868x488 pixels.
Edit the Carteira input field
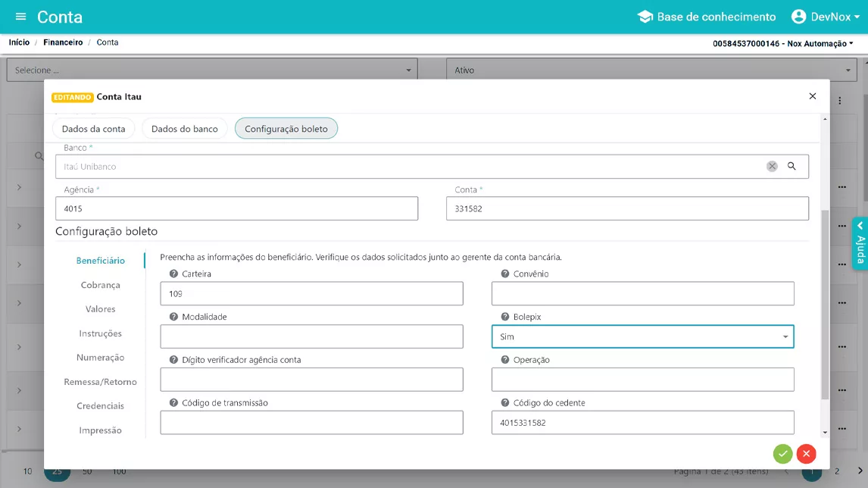click(x=311, y=293)
